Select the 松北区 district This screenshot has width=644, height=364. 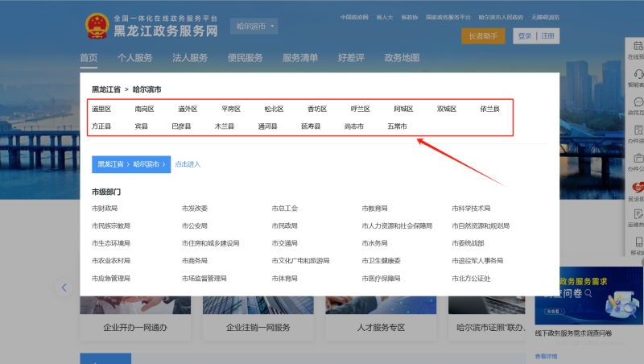click(274, 109)
